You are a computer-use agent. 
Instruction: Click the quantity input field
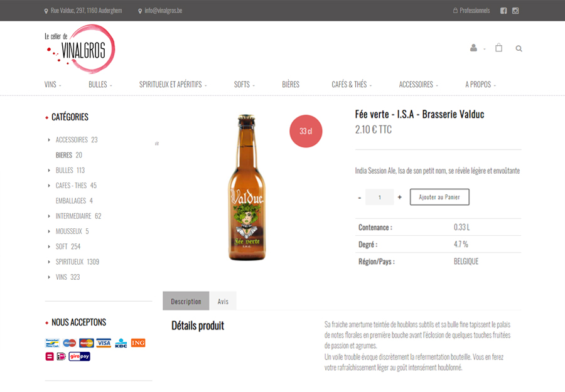point(379,198)
